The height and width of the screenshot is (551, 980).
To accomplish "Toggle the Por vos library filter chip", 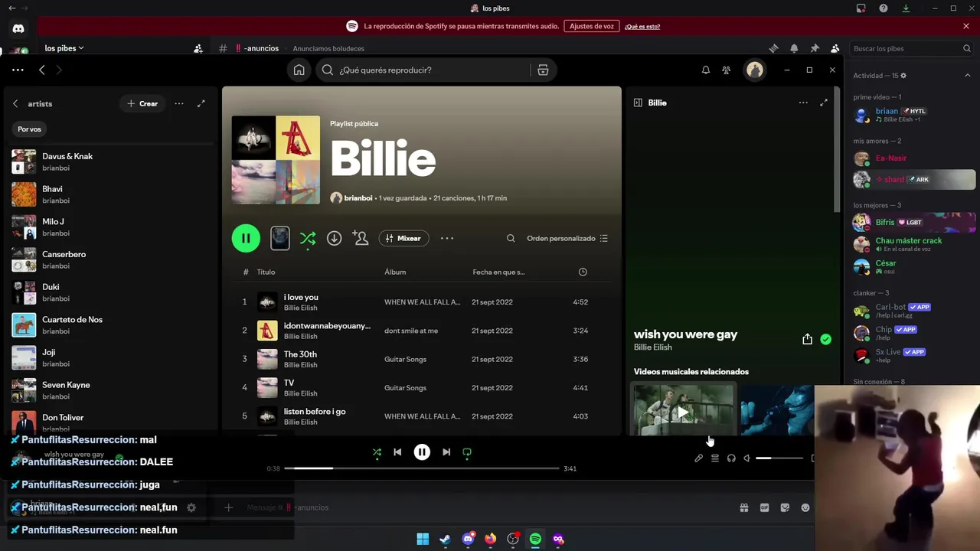I will click(29, 129).
